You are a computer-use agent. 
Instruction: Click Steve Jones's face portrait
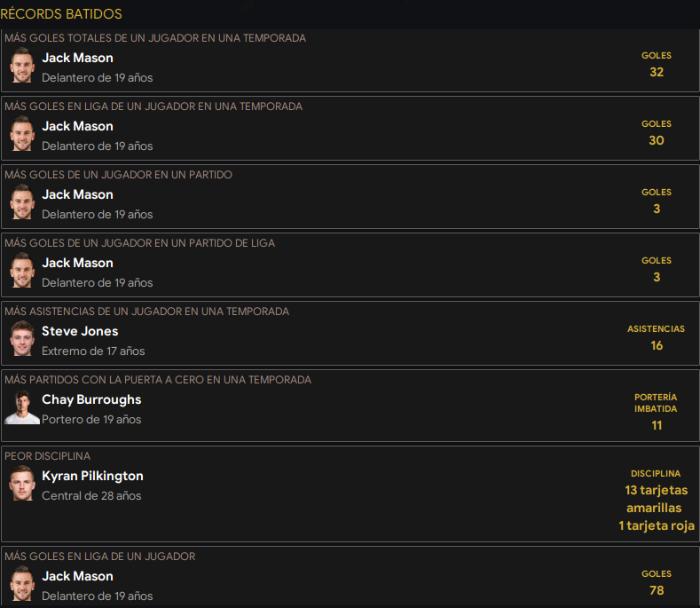pos(22,339)
